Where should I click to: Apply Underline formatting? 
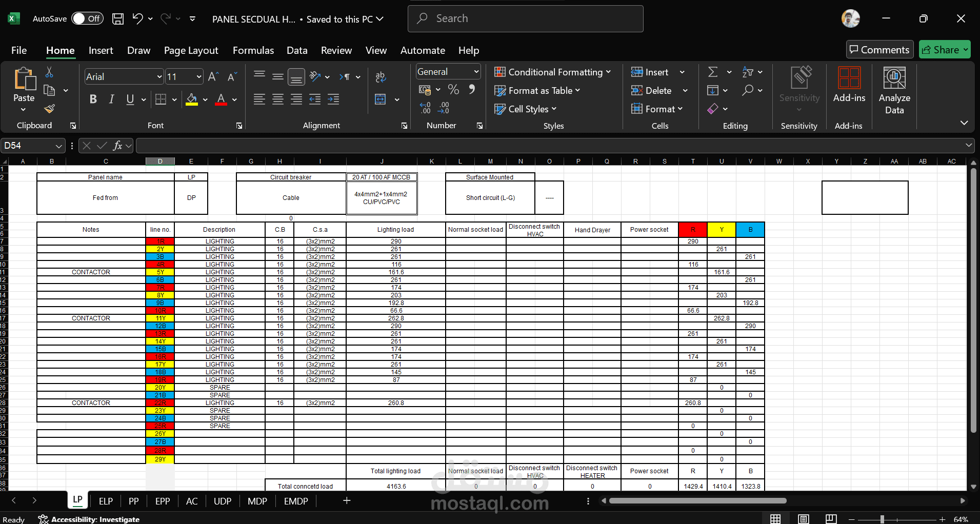pos(130,99)
